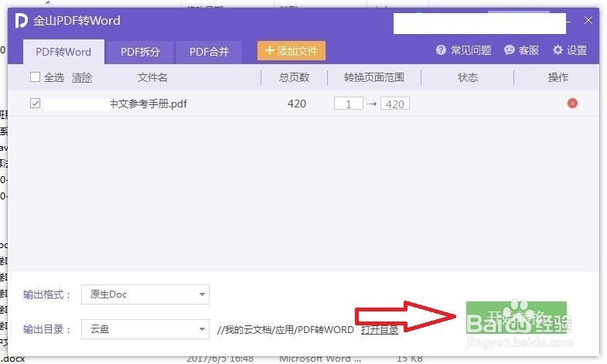Close the 金山PDF转Word window
The height and width of the screenshot is (364, 607).
click(588, 21)
